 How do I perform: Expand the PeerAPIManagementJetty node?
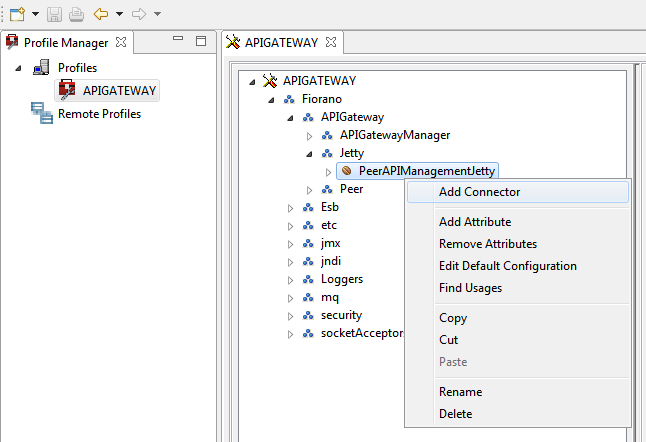[x=328, y=172]
